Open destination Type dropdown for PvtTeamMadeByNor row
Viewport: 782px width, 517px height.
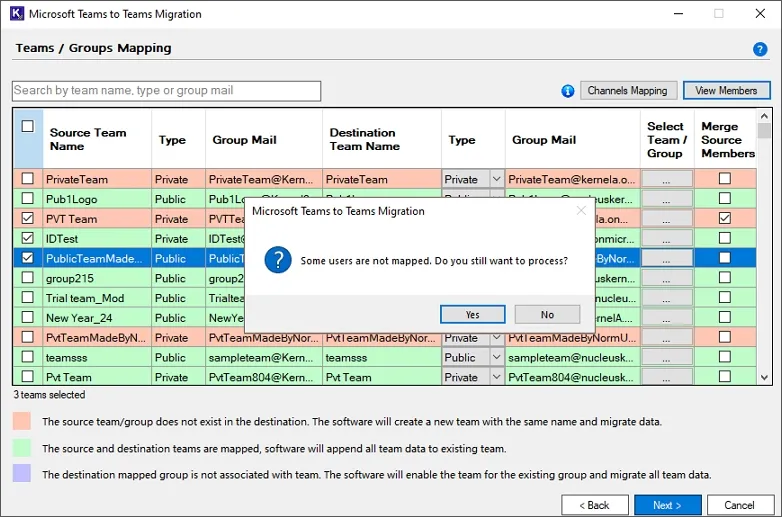496,338
